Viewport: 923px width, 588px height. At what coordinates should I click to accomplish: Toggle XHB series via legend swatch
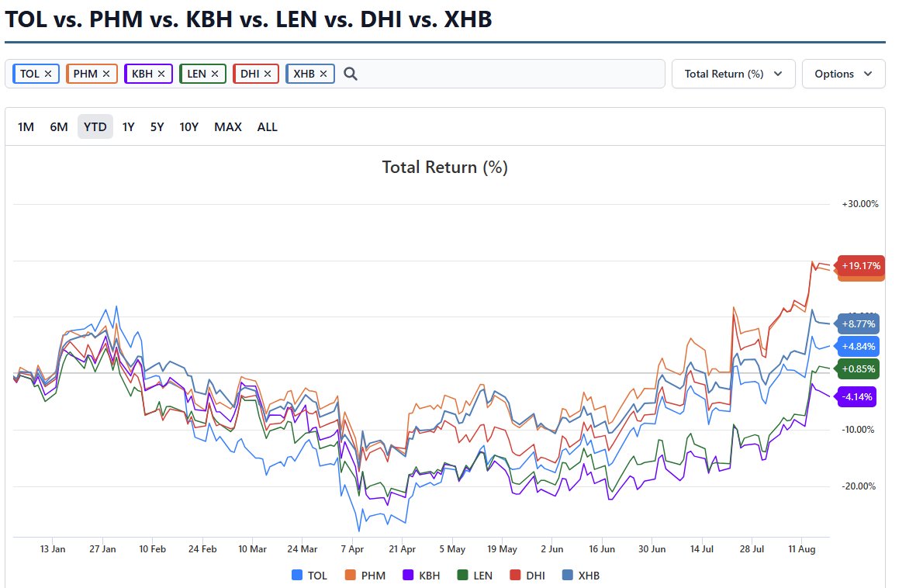[x=568, y=576]
